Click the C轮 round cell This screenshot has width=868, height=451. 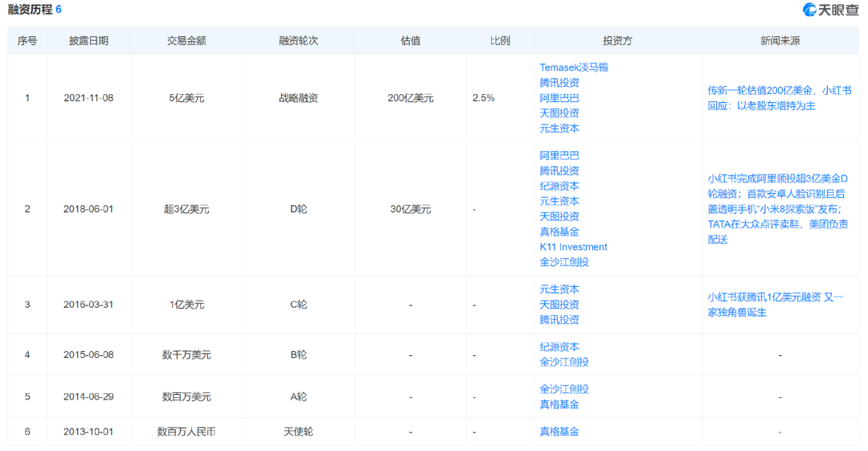point(298,305)
